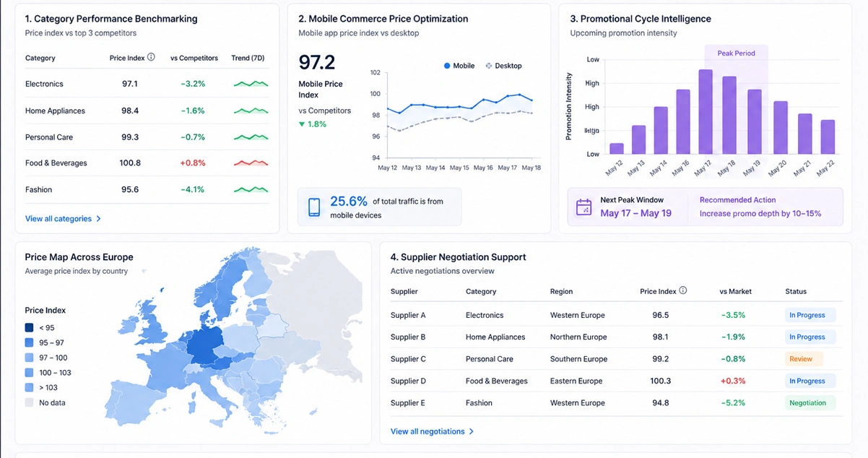Click the Home Appliances 98.4 price index

(130, 111)
